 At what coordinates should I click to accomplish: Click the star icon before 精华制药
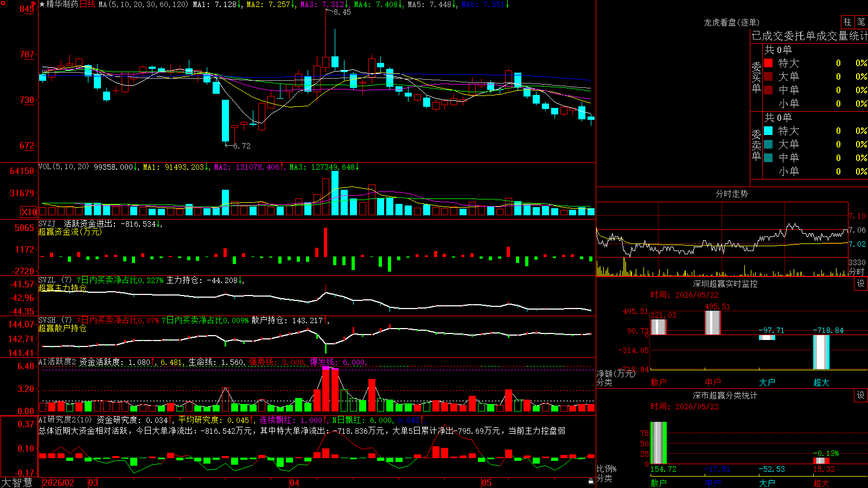(42, 4)
